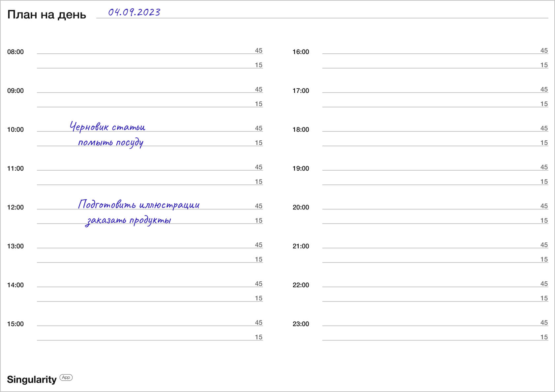555x392 pixels.
Task: Click the 09:00 time label
Action: click(x=15, y=91)
